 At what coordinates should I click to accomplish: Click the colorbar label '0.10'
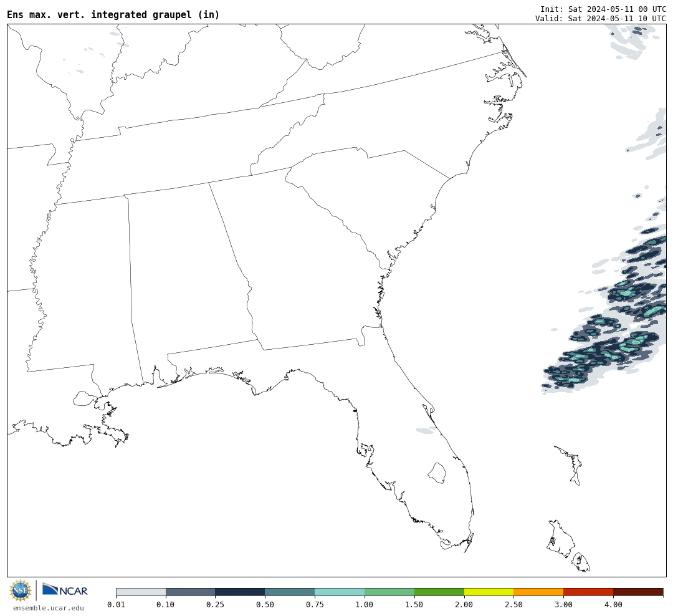[166, 605]
